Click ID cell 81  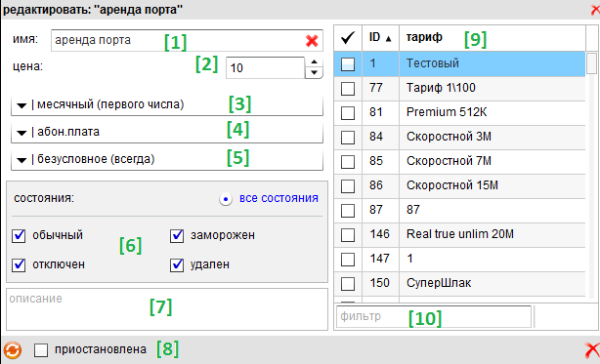click(380, 112)
